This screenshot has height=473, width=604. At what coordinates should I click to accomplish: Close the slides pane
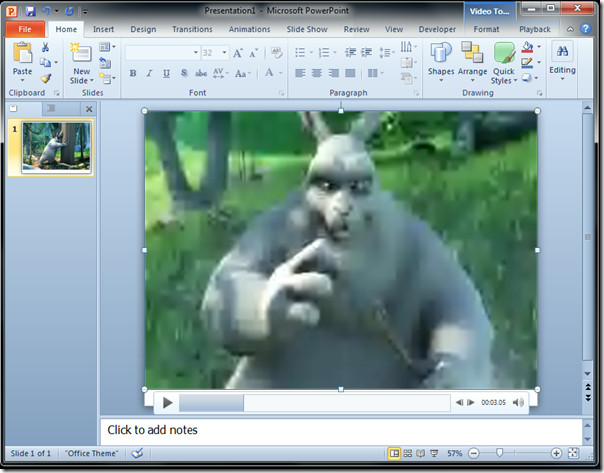[89, 109]
